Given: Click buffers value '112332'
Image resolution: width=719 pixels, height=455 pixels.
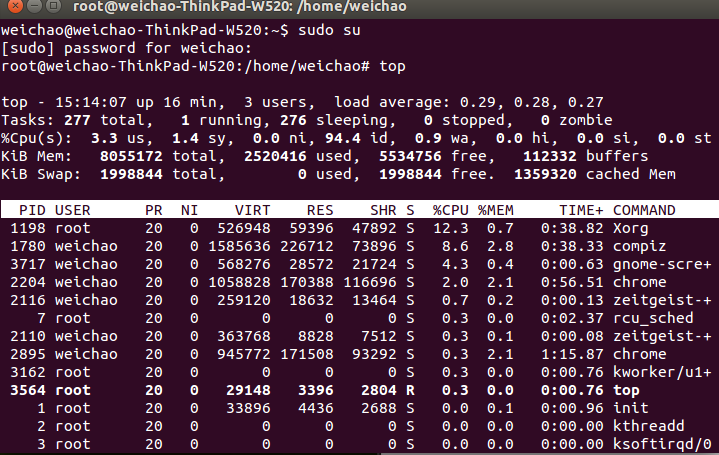Looking at the screenshot, I should 550,156.
